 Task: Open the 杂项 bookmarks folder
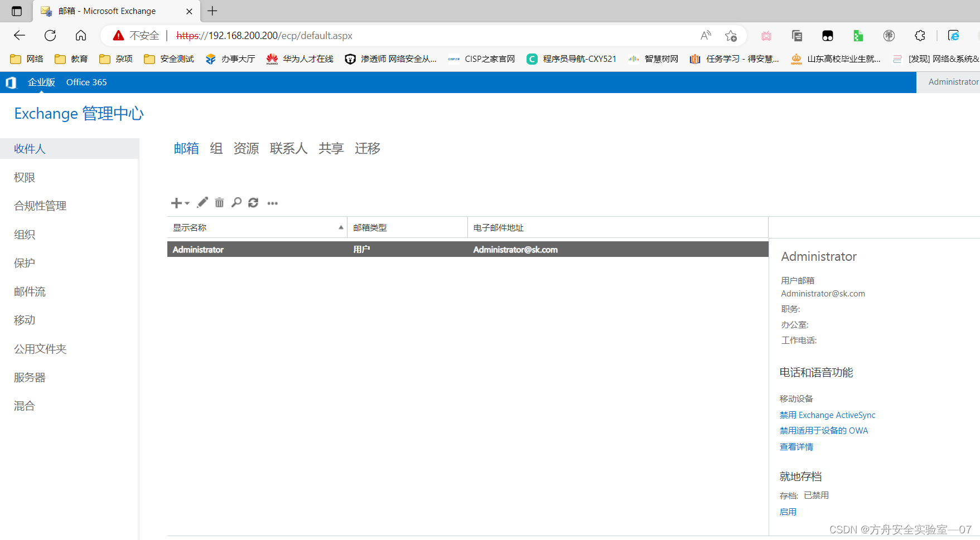coord(116,59)
